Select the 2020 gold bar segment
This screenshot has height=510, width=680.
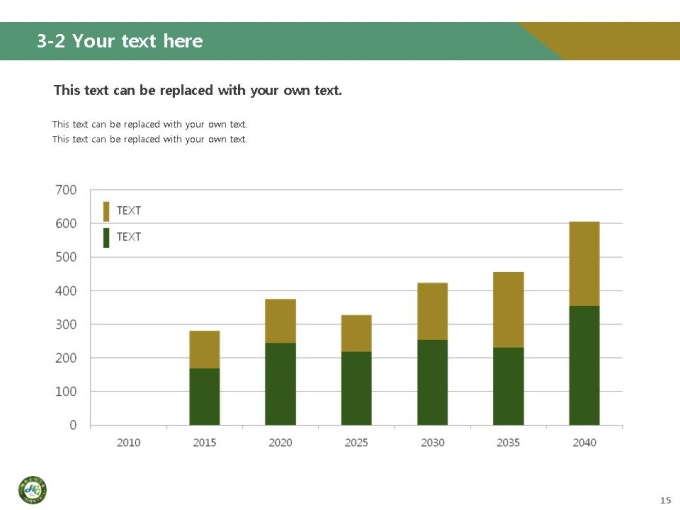tap(281, 321)
